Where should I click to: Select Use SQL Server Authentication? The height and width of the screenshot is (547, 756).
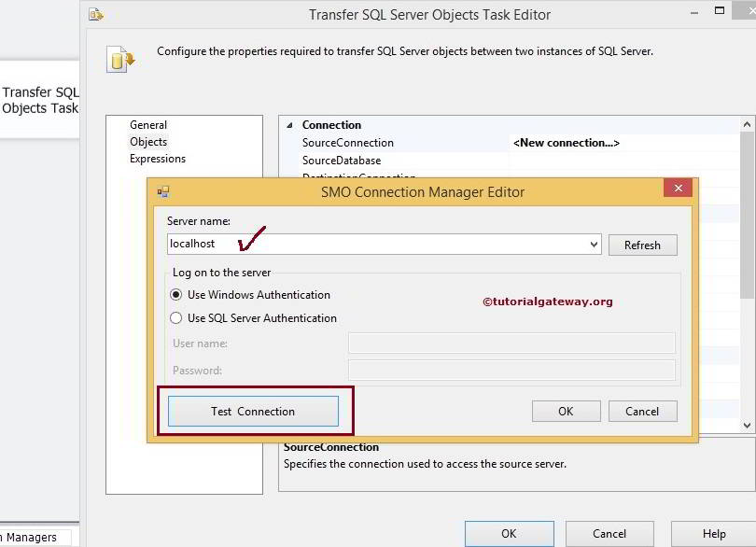click(x=176, y=317)
